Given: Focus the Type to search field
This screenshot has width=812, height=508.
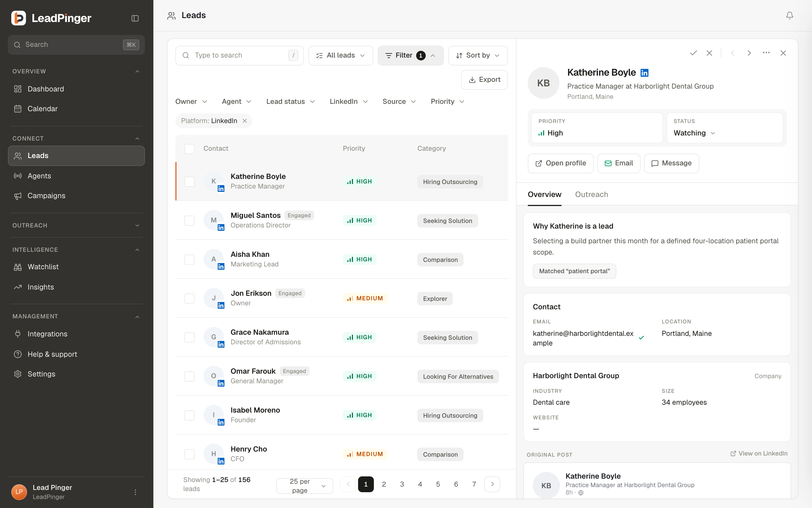Looking at the screenshot, I should coord(240,55).
